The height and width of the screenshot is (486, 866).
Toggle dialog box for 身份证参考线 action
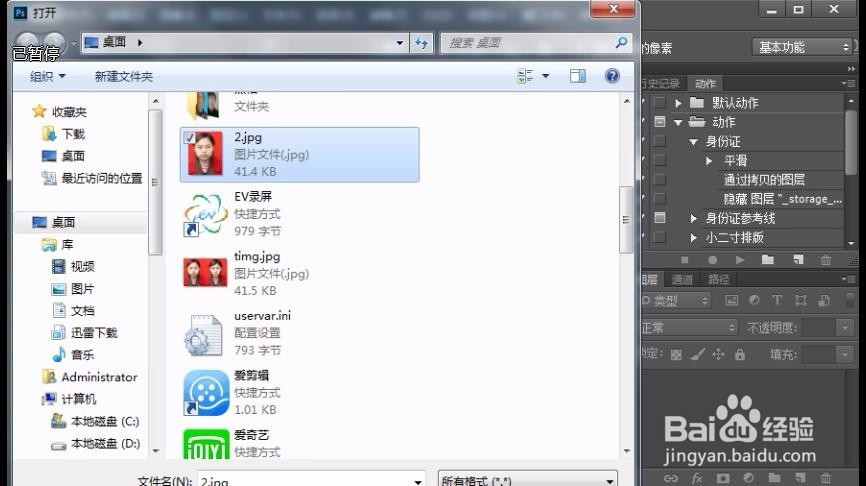659,218
